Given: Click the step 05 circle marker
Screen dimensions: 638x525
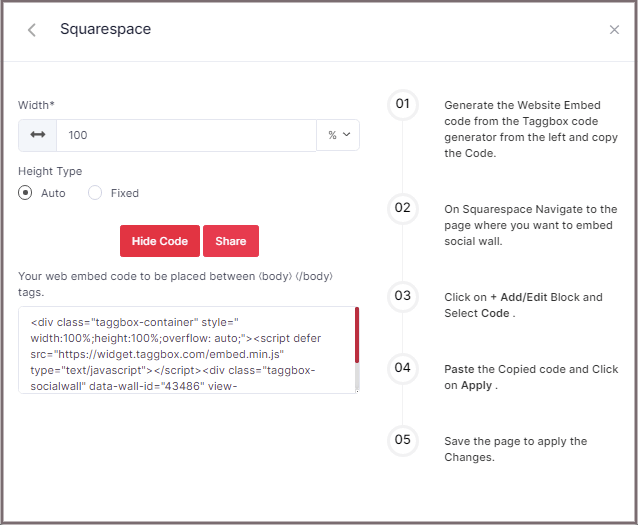Looking at the screenshot, I should pos(402,440).
